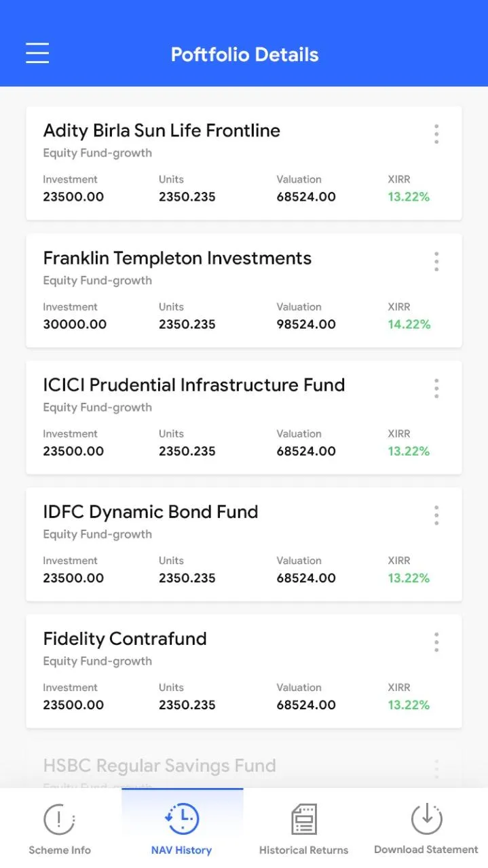
Task: Open options for Adity Birla Sun Life Frontline
Action: [436, 134]
